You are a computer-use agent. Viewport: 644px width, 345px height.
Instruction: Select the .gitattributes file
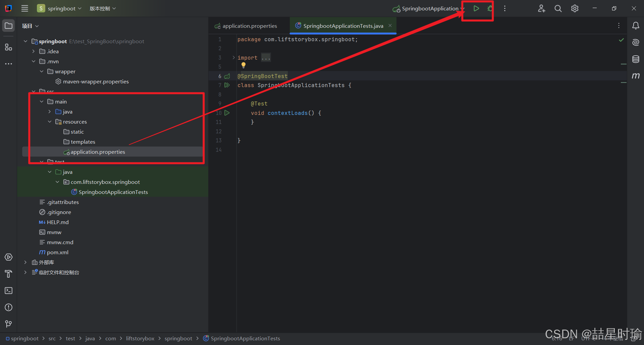pyautogui.click(x=63, y=202)
